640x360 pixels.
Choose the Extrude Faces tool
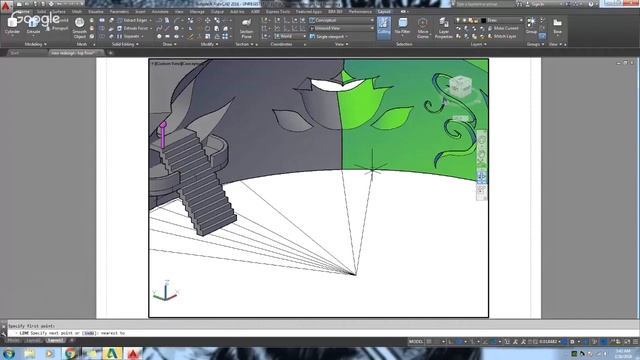[133, 28]
